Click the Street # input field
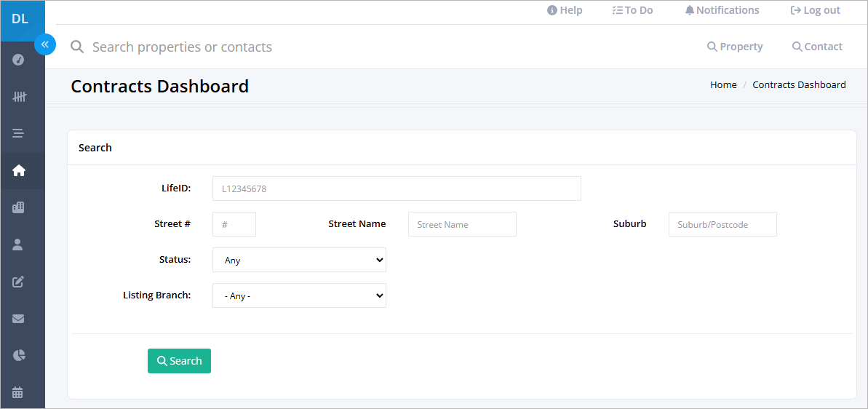Image resolution: width=868 pixels, height=409 pixels. pyautogui.click(x=234, y=224)
